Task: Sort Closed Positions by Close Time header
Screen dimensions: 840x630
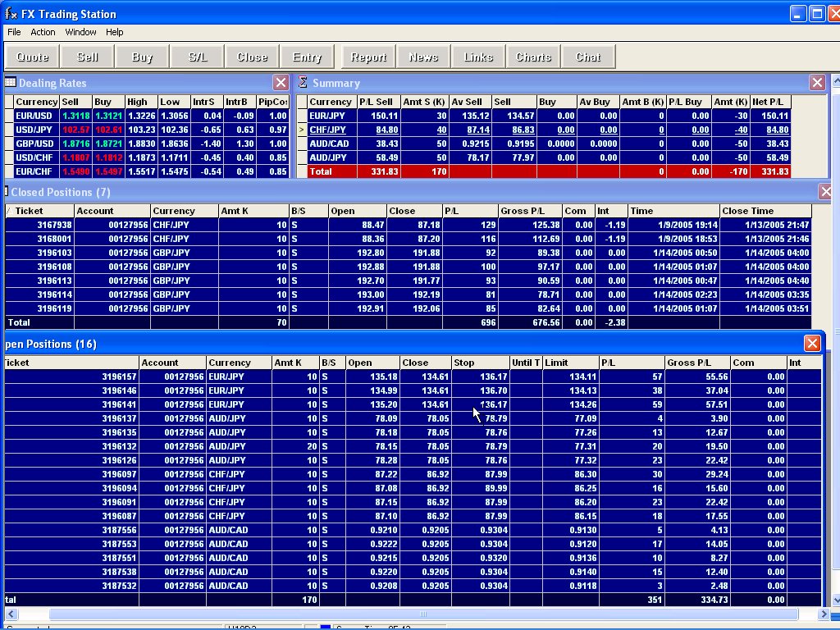Action: point(765,211)
